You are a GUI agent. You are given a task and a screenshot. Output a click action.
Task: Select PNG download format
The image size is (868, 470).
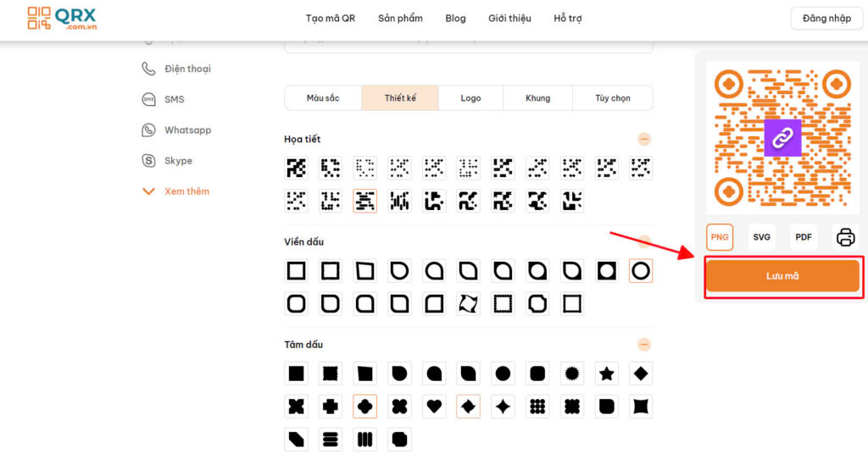point(720,237)
